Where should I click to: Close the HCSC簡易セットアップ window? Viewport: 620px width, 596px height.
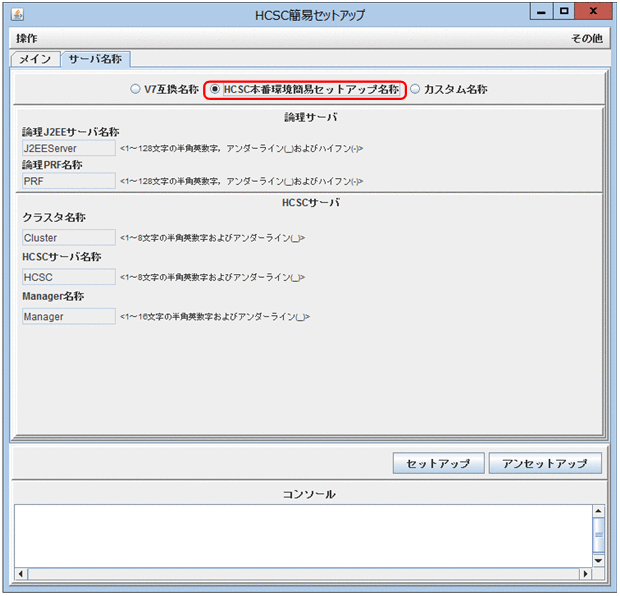pyautogui.click(x=593, y=11)
